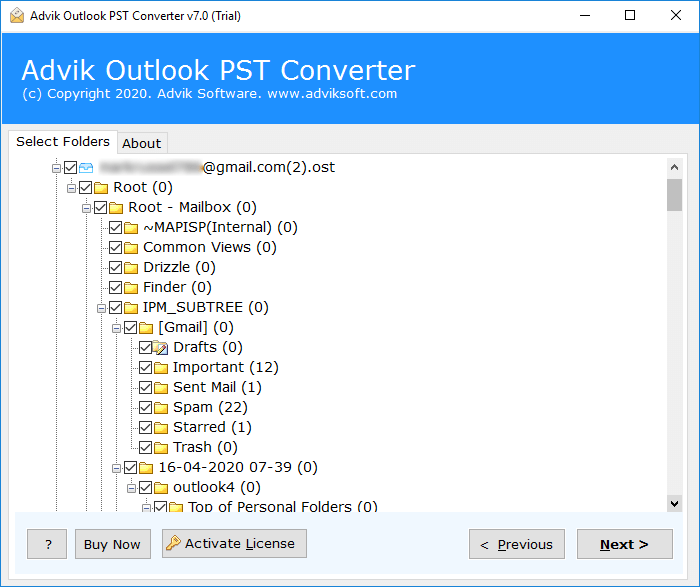Toggle the Sent Mail (1) checkbox

(146, 387)
